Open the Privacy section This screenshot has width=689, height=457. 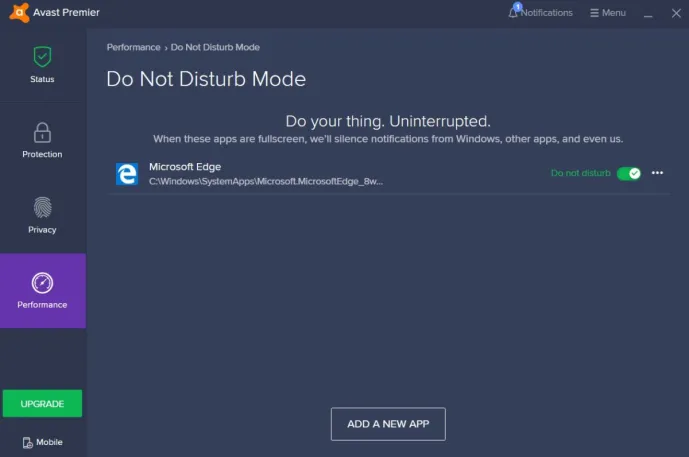42,215
